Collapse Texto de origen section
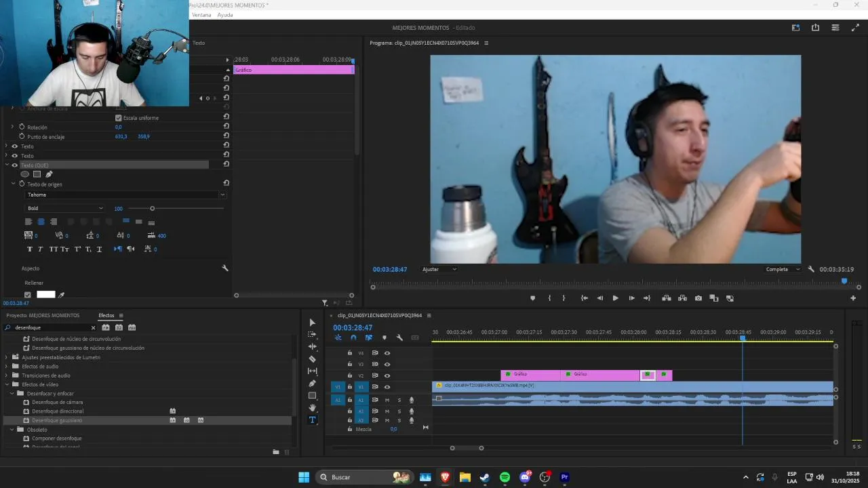This screenshot has height=488, width=868. pyautogui.click(x=13, y=184)
